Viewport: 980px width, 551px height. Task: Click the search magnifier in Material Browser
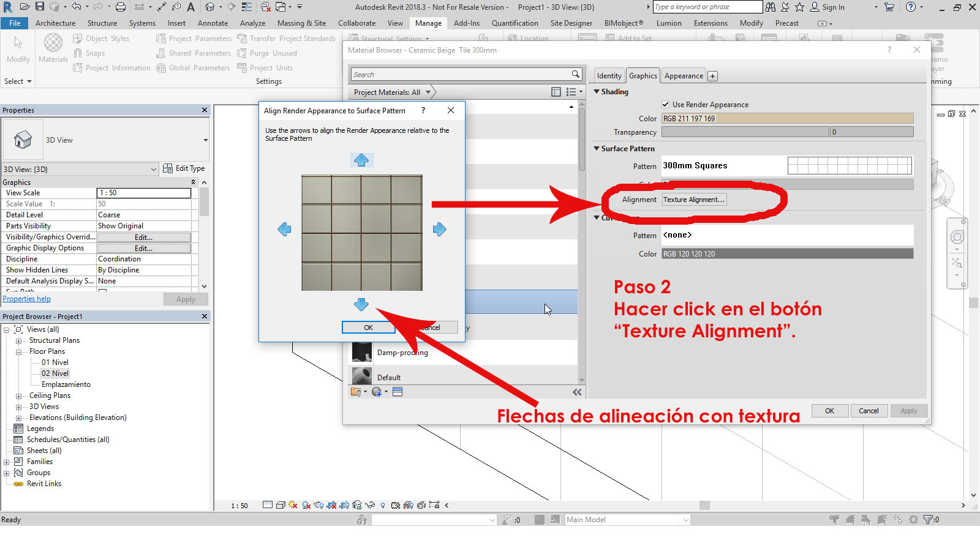(x=575, y=74)
